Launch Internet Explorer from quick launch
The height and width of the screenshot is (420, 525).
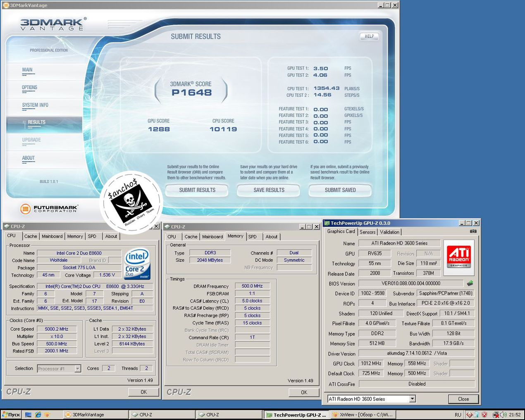pos(38,415)
